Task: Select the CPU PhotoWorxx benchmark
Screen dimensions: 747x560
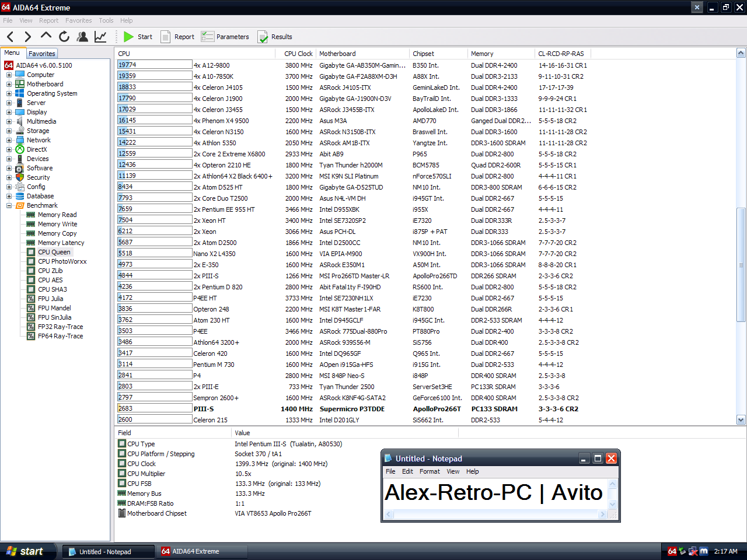Action: [62, 261]
